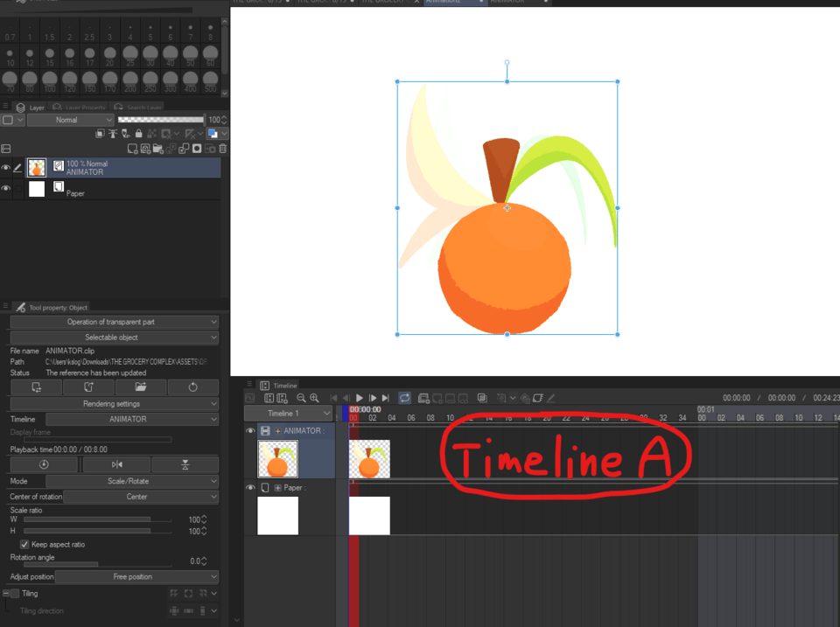This screenshot has height=627, width=840.
Task: Toggle the set as draft layer icon
Action: click(x=126, y=133)
